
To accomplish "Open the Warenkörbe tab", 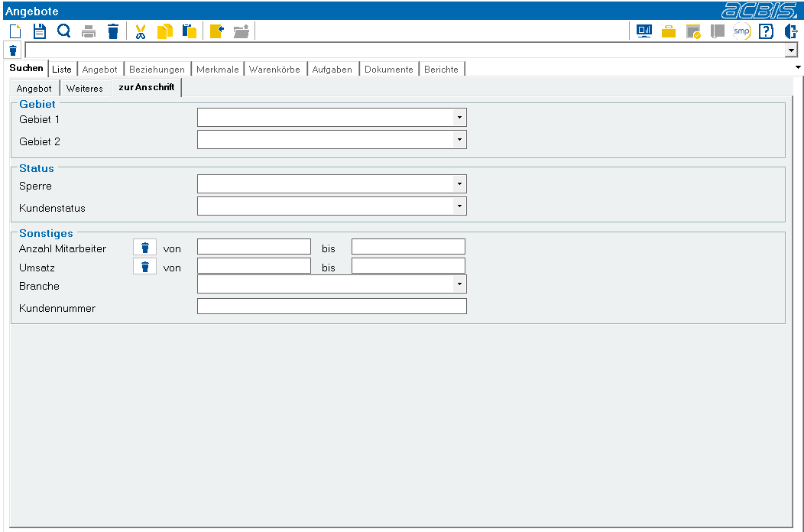I will pyautogui.click(x=274, y=70).
